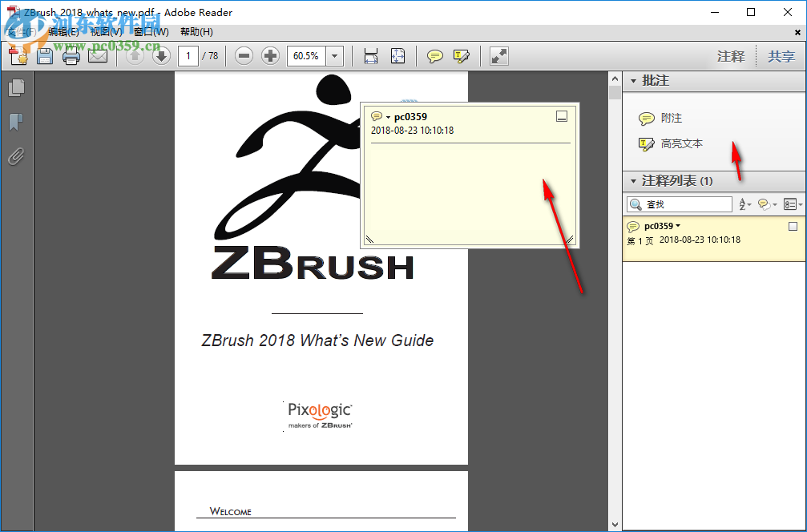Save the PDF with the save icon

point(45,55)
